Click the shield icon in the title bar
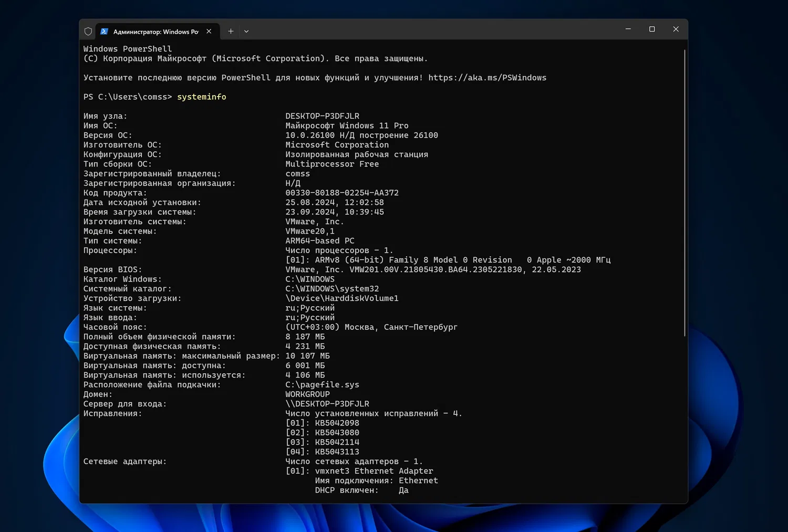 (88, 32)
